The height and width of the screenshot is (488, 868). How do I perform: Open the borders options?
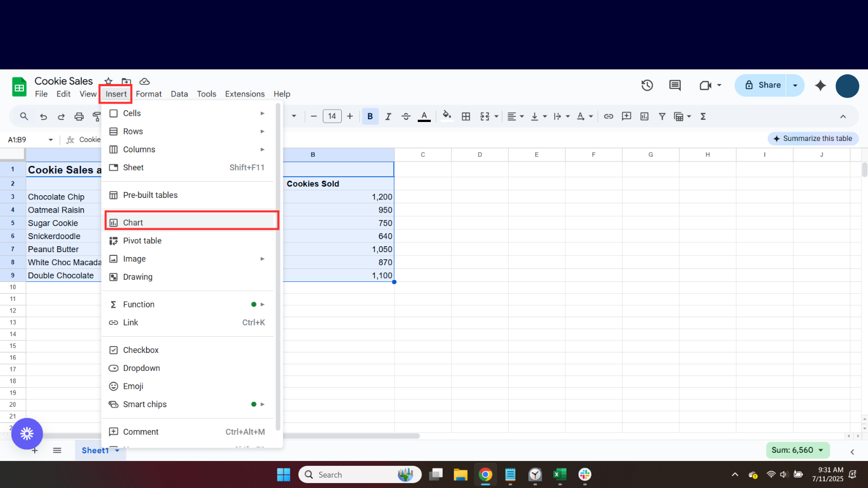click(x=466, y=117)
